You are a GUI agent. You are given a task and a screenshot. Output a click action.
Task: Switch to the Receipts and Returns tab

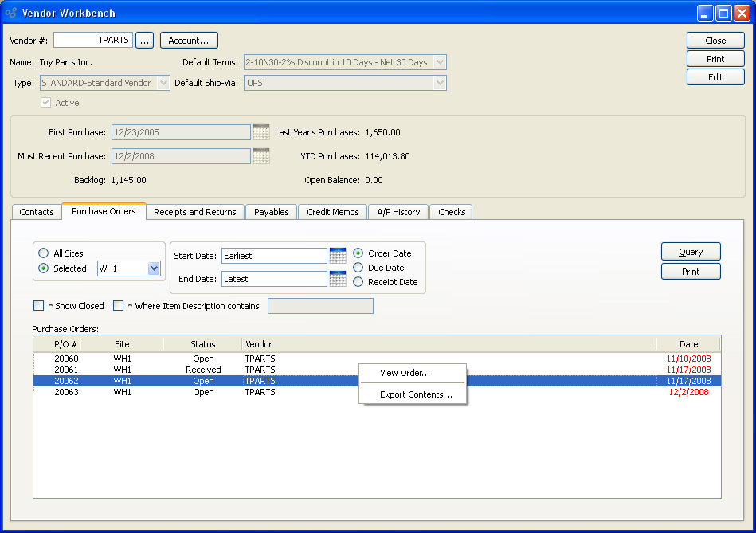[x=194, y=212]
